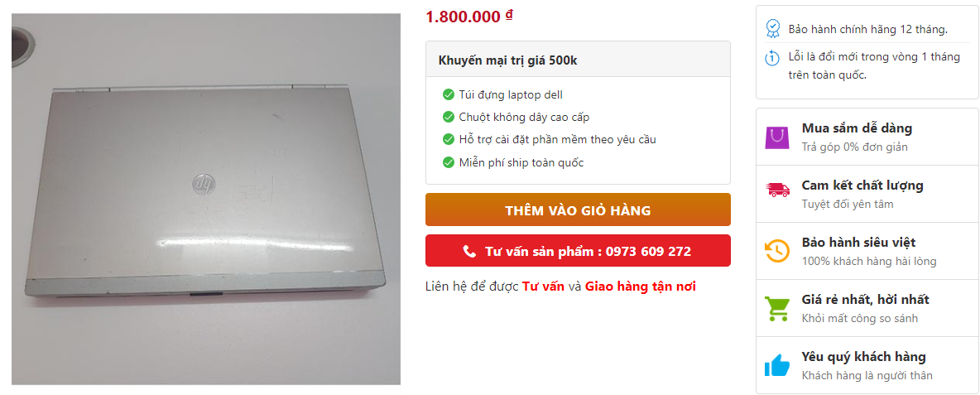Image resolution: width=980 pixels, height=395 pixels.
Task: Click THÊM VÀO GIỎ HÀNG button
Action: coord(578,210)
